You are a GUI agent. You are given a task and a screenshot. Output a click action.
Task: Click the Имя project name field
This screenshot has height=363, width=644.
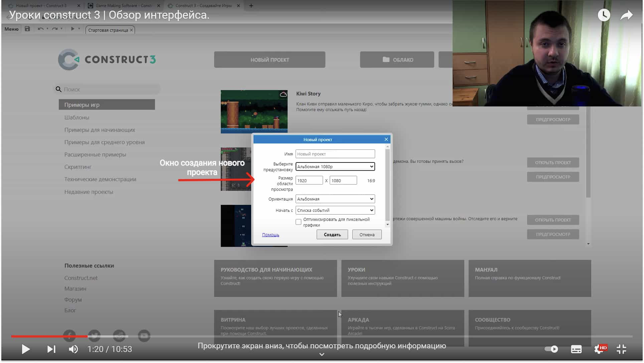click(x=335, y=154)
